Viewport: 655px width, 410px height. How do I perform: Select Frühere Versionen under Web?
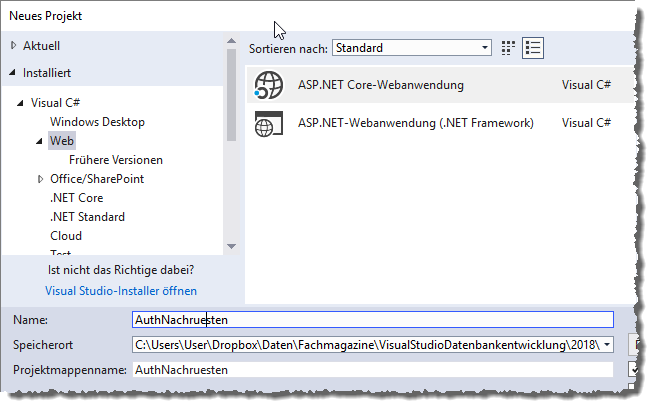pos(116,160)
